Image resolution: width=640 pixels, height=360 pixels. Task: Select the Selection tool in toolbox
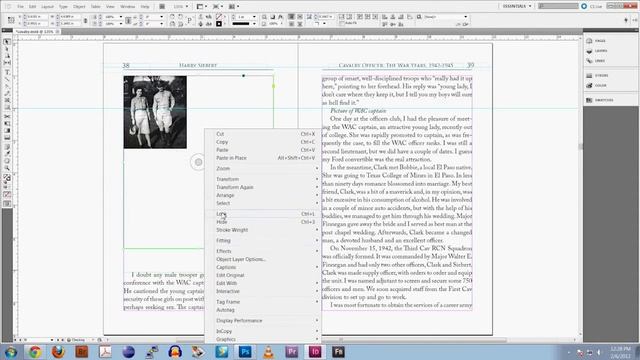tap(7, 42)
